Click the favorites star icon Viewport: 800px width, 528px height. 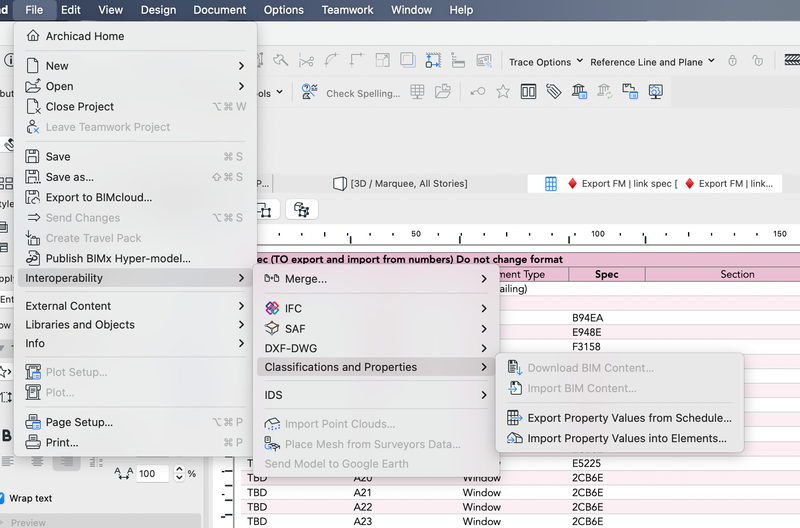tap(503, 92)
